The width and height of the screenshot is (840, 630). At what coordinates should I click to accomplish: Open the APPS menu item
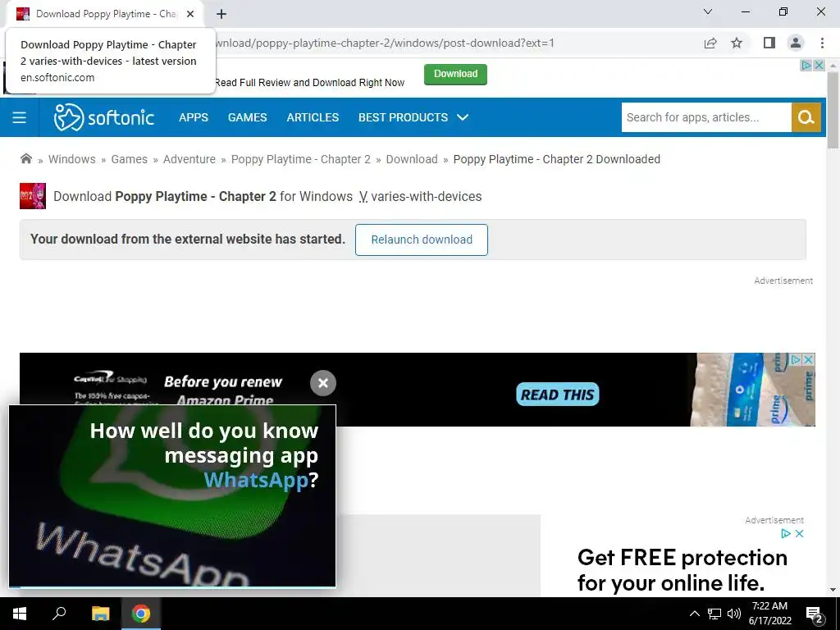coord(194,117)
